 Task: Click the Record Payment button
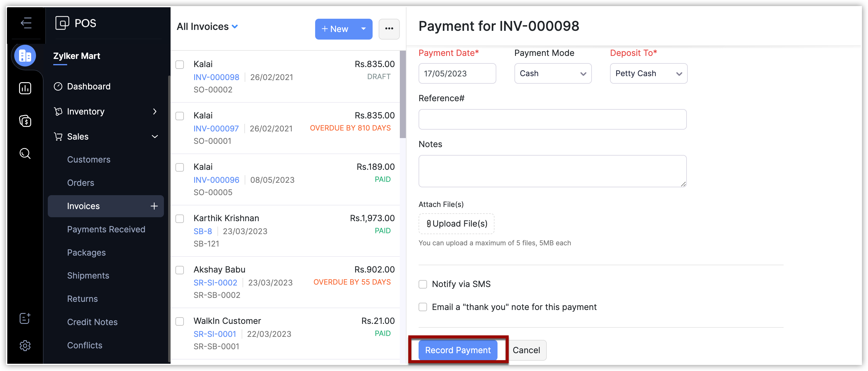(458, 350)
